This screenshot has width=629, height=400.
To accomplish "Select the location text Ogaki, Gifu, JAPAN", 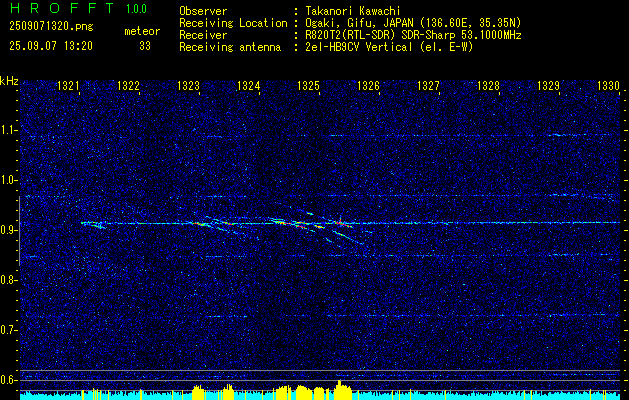I will (360, 23).
